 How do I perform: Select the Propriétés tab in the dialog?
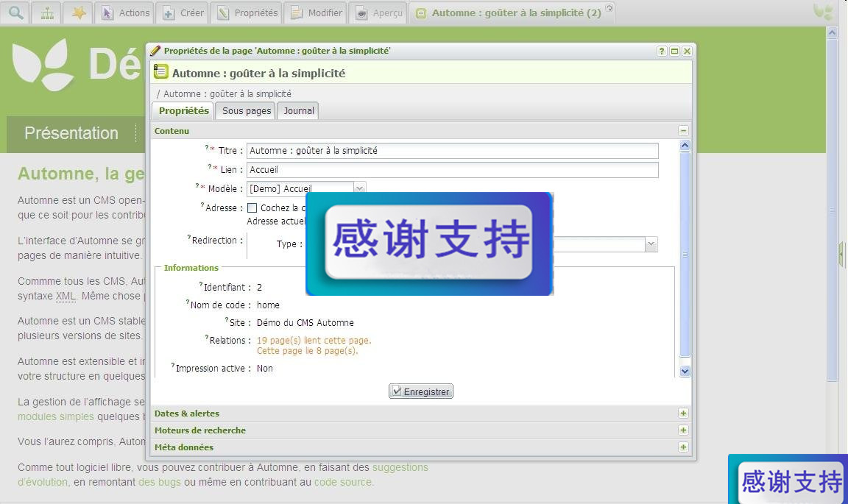pos(183,110)
